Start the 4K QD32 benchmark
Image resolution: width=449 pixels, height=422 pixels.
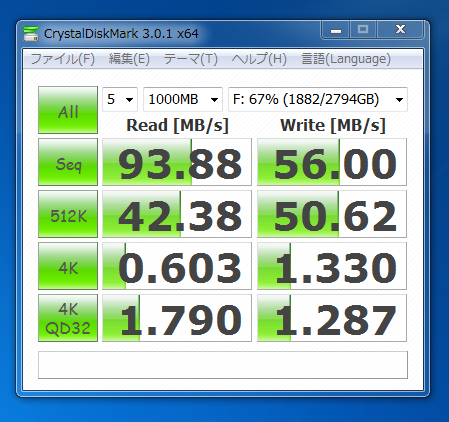68,318
